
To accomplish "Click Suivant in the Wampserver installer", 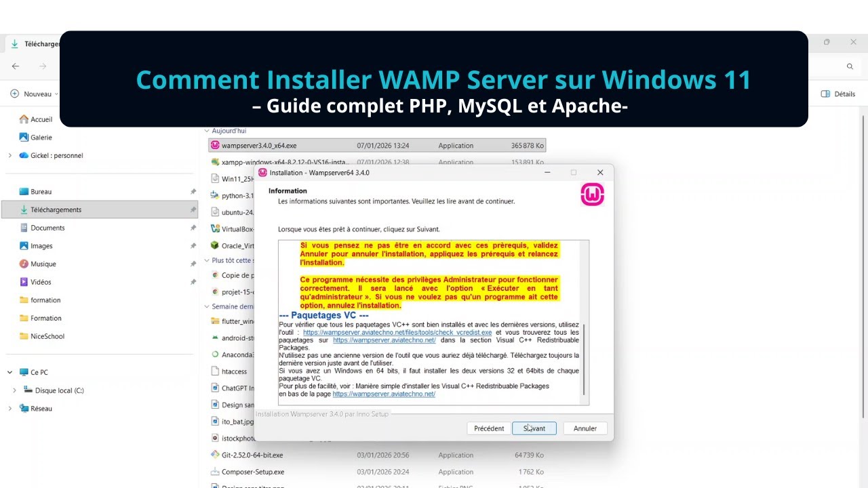I will [534, 428].
